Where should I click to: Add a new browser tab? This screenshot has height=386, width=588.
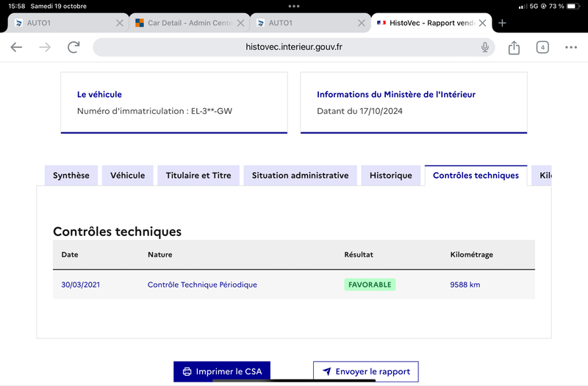[502, 23]
